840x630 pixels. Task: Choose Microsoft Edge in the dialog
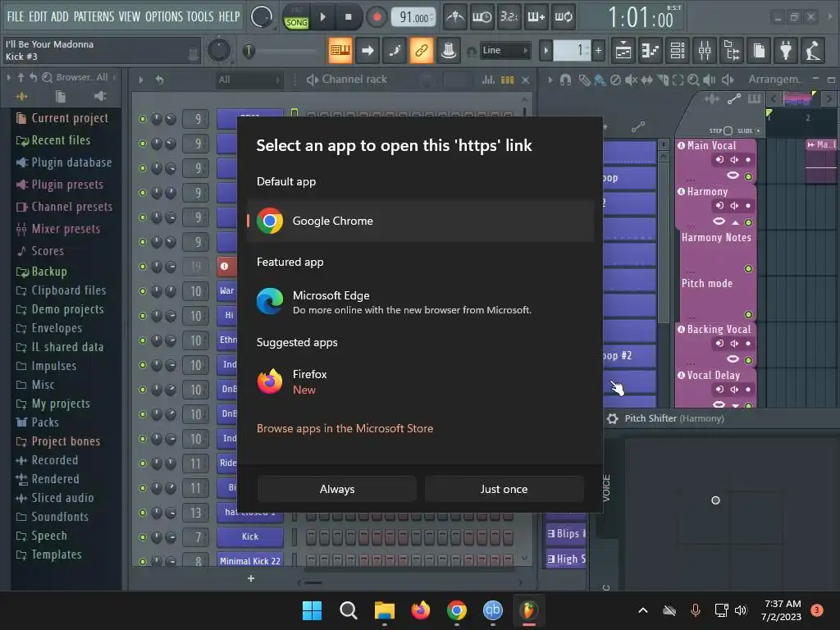[421, 302]
